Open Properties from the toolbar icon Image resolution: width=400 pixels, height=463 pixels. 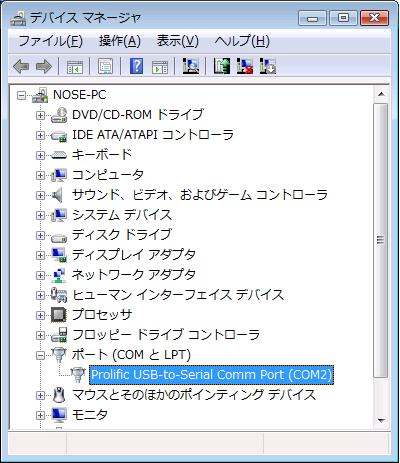[x=105, y=66]
